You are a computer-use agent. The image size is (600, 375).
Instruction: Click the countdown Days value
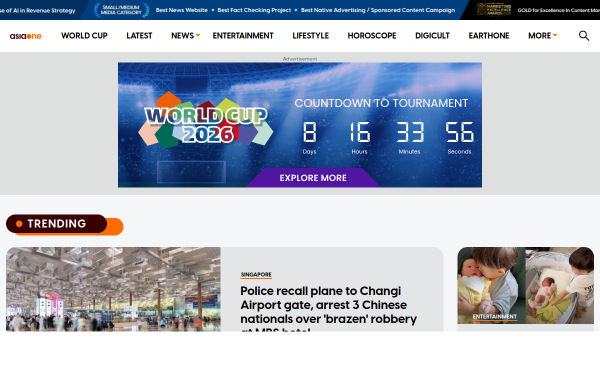(310, 132)
